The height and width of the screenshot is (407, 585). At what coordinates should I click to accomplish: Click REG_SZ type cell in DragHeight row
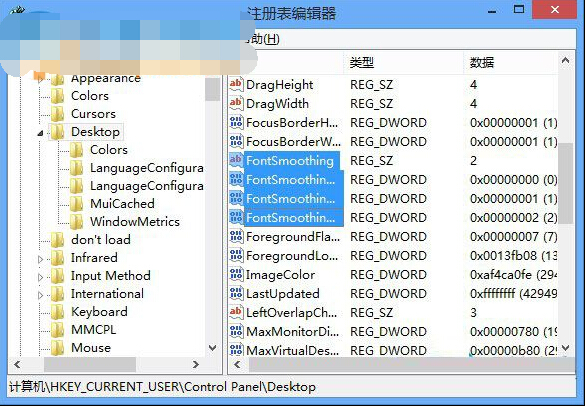click(371, 85)
